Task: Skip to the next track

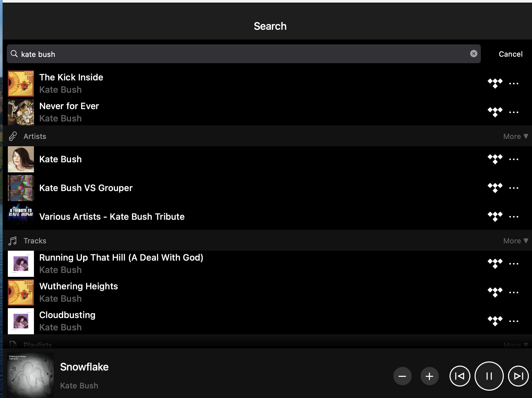Action: click(x=518, y=376)
